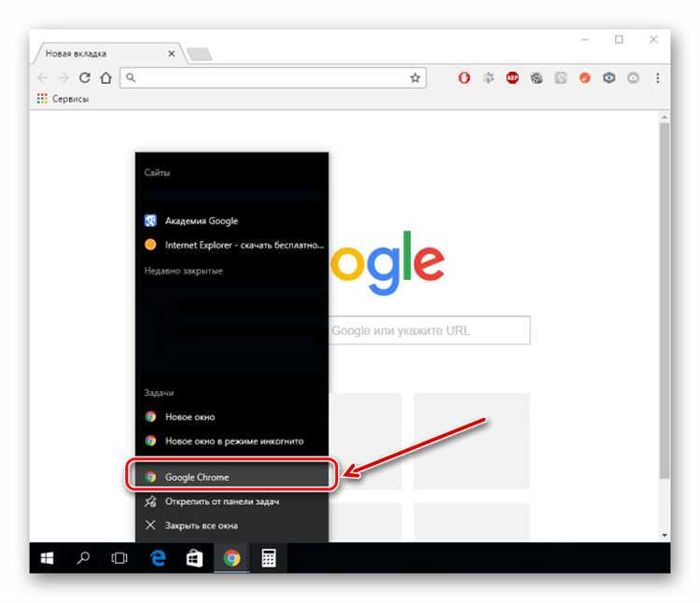Open Calculator from the taskbar
Image resolution: width=700 pixels, height=603 pixels.
[x=268, y=558]
